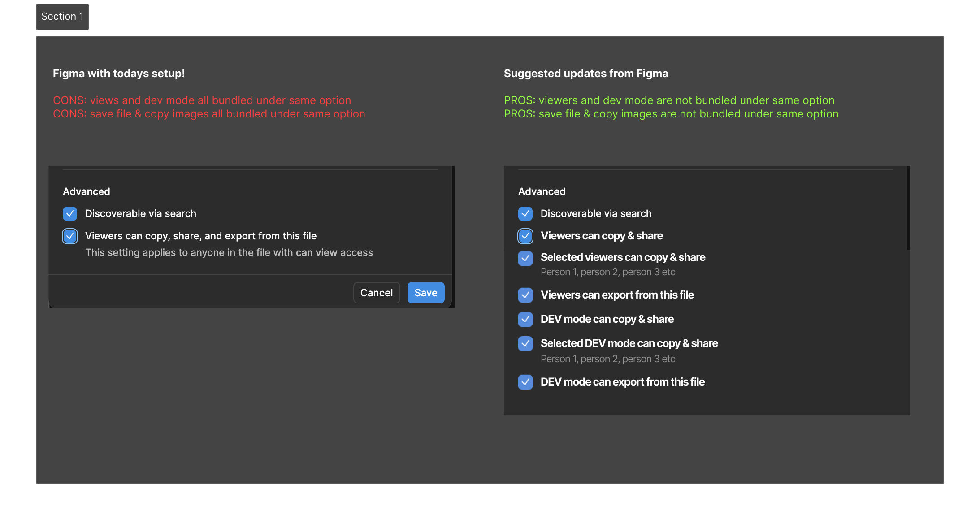Viewport: 980px width, 520px height.
Task: Toggle Selected DEV mode can copy & share checkbox
Action: [x=525, y=343]
